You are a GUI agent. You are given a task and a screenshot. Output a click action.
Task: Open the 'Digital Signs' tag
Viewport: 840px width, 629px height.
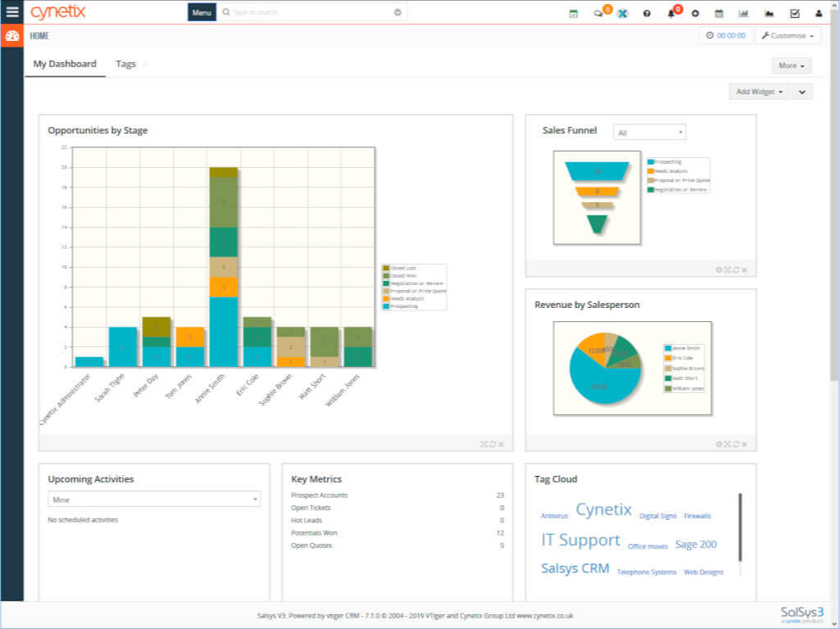pos(658,516)
